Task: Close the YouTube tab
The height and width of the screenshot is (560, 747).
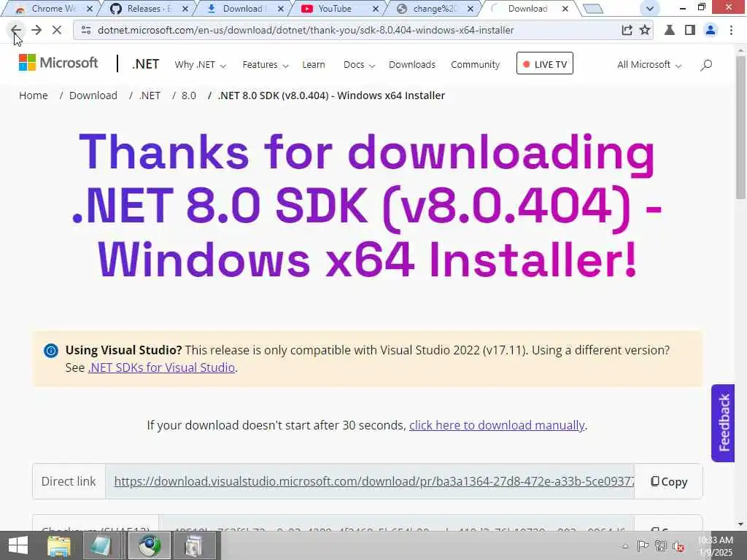Action: point(376,9)
